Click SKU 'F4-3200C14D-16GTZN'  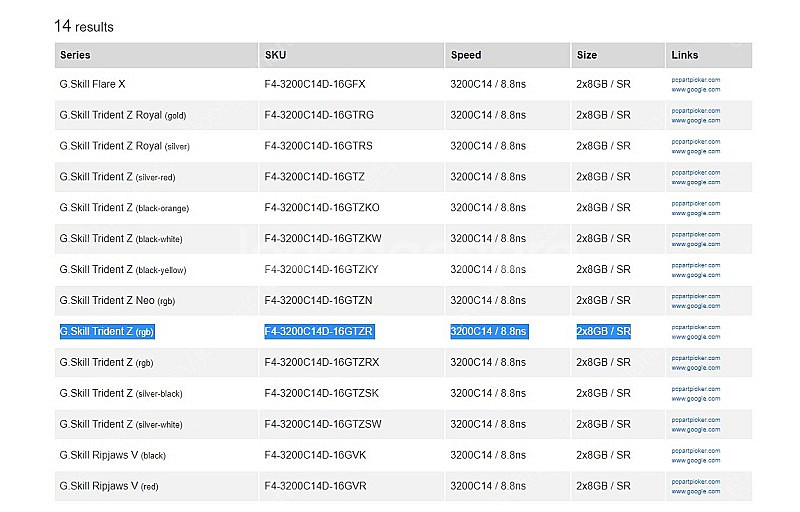click(x=318, y=300)
